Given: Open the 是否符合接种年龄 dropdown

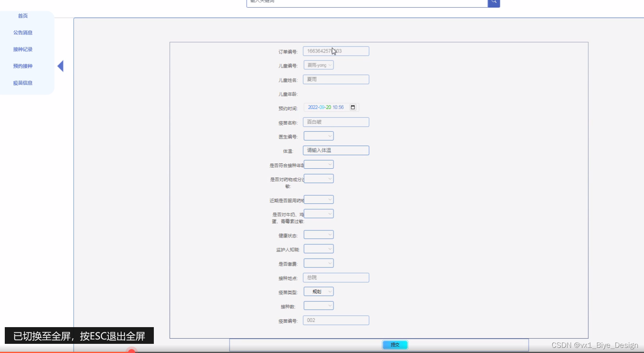Looking at the screenshot, I should [x=319, y=164].
